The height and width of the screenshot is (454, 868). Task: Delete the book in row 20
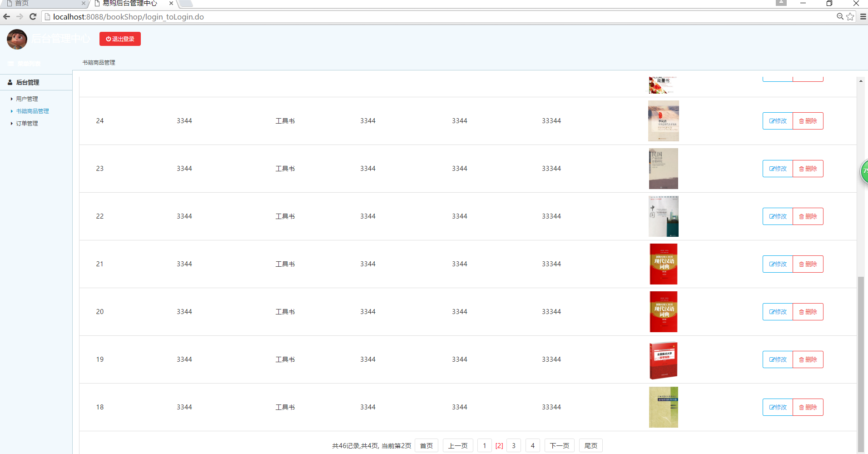808,312
